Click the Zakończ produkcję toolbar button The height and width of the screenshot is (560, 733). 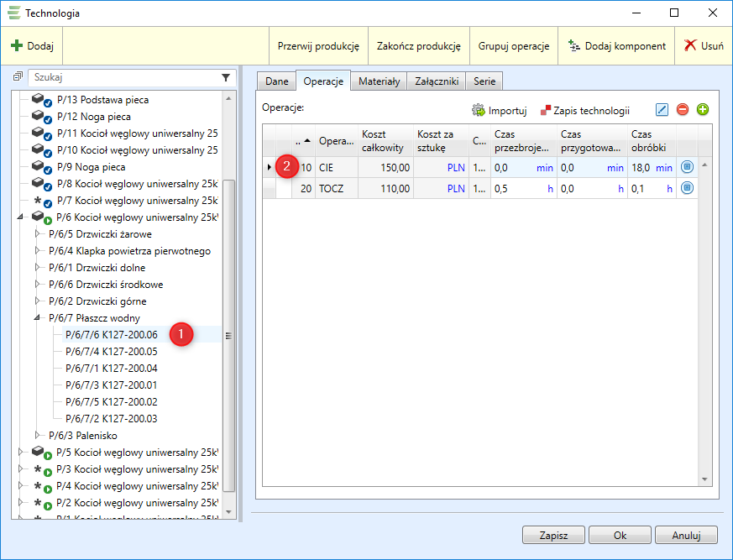coord(419,46)
